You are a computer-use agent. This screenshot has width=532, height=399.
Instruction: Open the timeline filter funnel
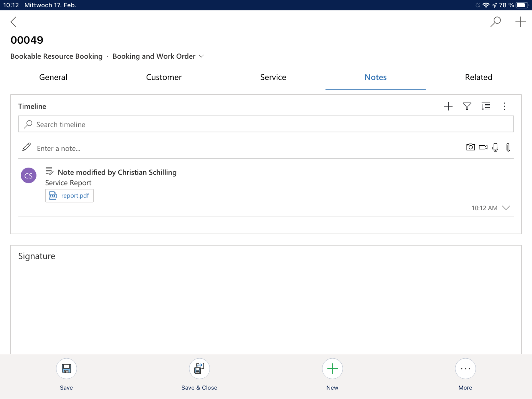467,106
